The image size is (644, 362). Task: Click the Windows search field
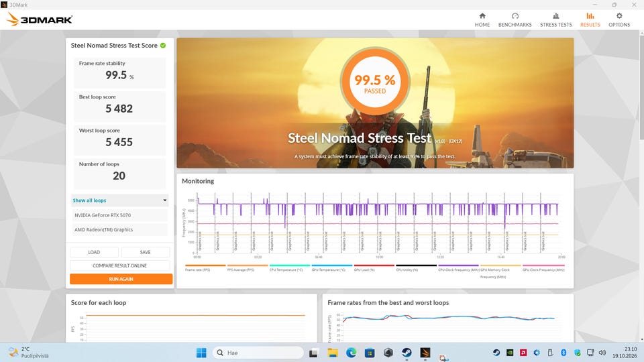(258, 353)
